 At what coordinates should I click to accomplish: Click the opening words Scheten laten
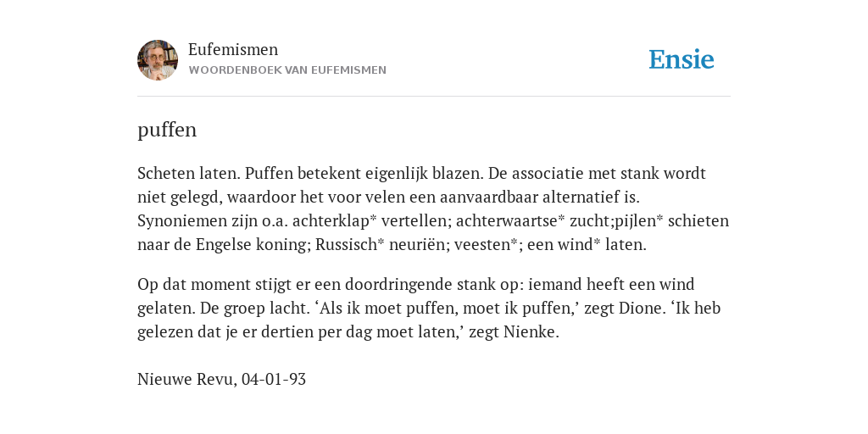pyautogui.click(x=189, y=173)
